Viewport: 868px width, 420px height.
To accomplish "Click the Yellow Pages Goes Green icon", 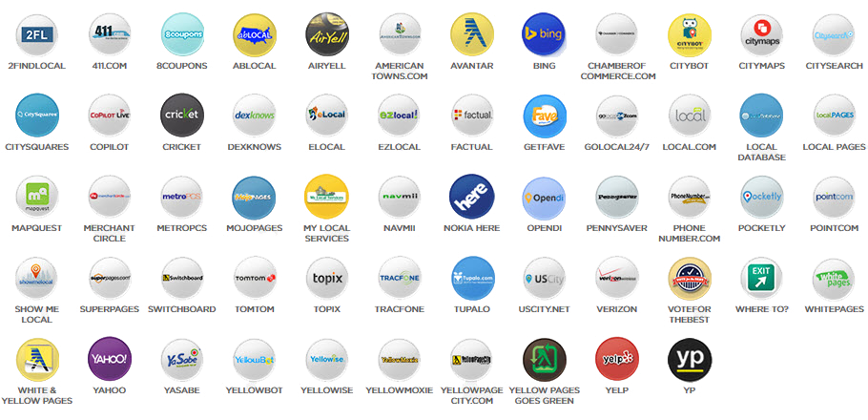I will coord(545,360).
